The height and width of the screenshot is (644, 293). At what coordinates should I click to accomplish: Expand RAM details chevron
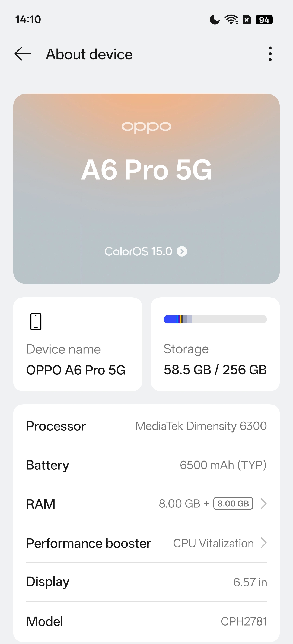(263, 504)
